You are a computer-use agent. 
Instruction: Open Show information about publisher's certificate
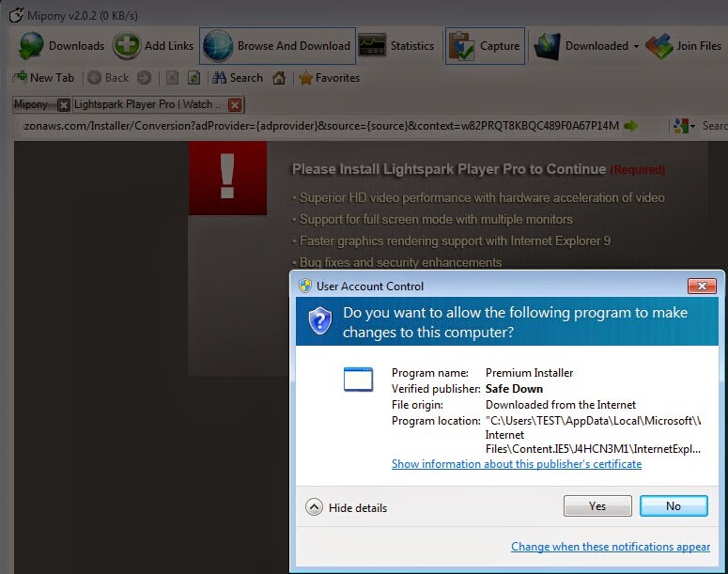pyautogui.click(x=517, y=464)
